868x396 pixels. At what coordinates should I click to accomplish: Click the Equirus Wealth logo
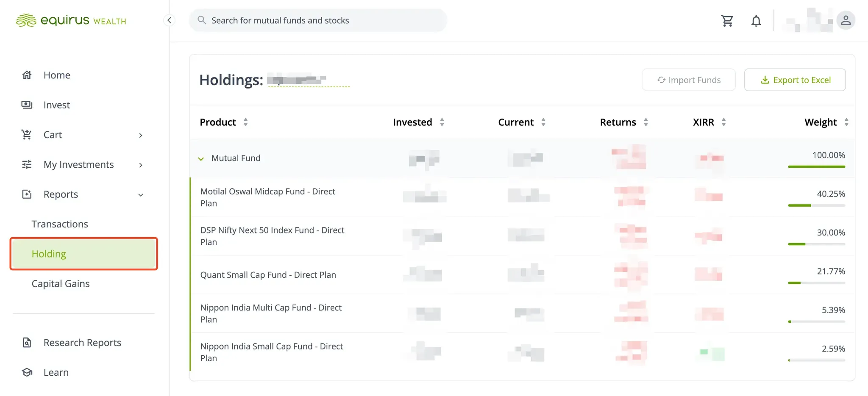[x=71, y=20]
